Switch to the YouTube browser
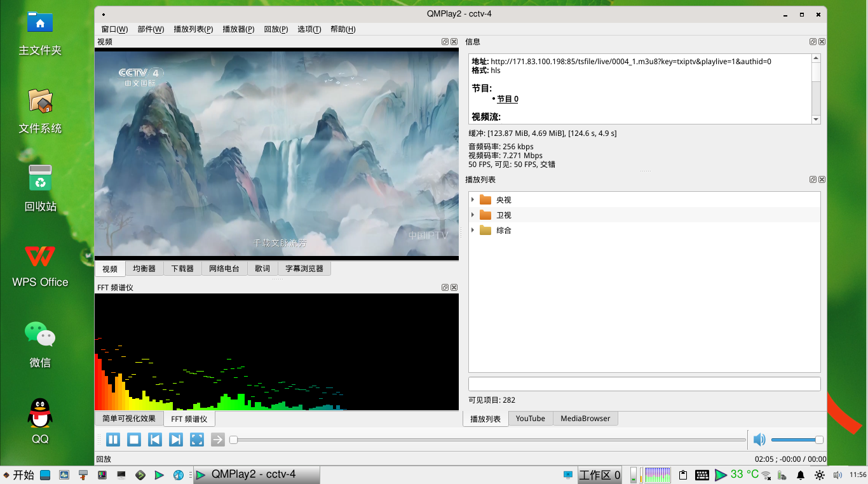The image size is (868, 484). point(530,418)
